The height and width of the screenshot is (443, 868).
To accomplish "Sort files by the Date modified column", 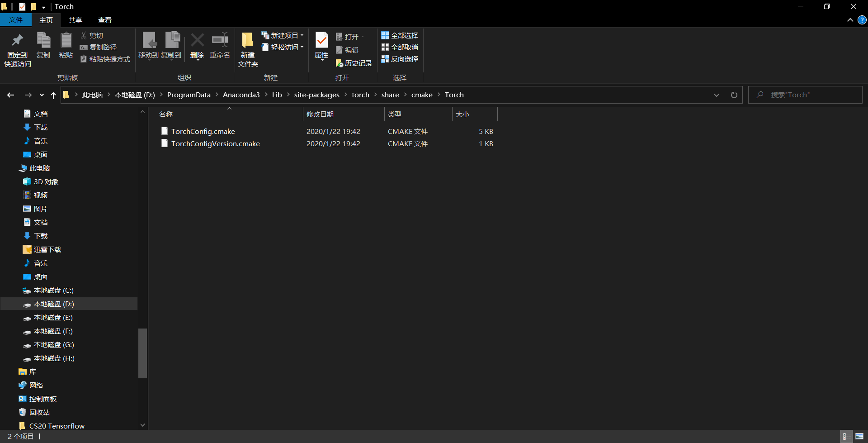I will click(x=320, y=114).
